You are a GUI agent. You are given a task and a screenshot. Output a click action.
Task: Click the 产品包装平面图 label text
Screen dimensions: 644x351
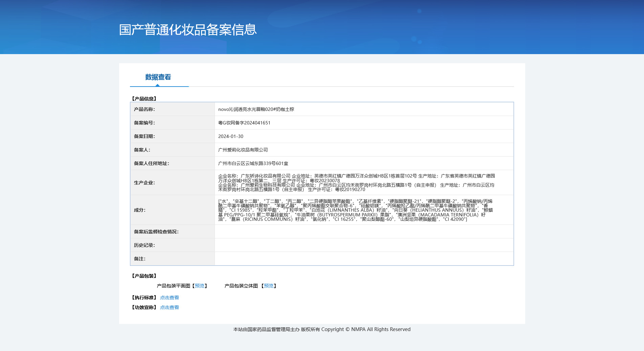point(174,286)
